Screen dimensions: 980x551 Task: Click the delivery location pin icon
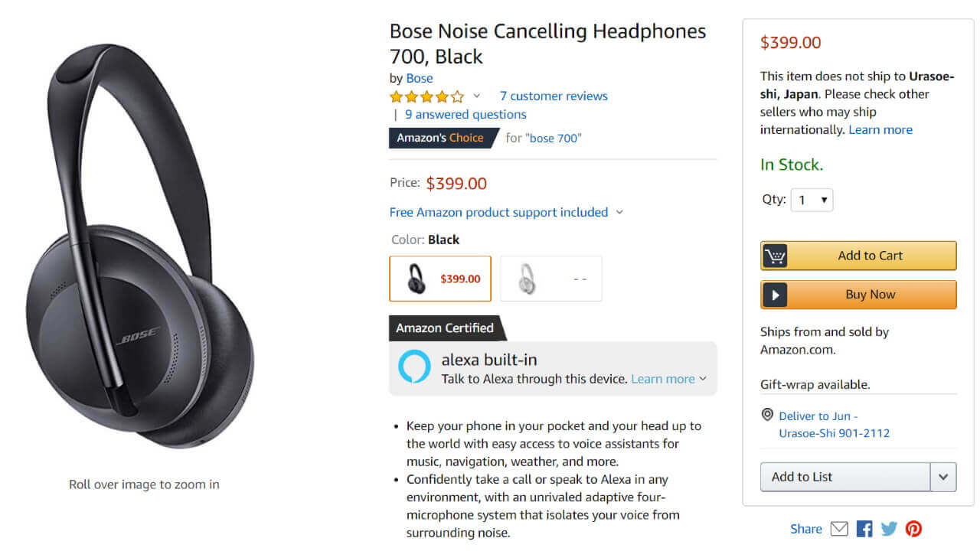coord(767,415)
